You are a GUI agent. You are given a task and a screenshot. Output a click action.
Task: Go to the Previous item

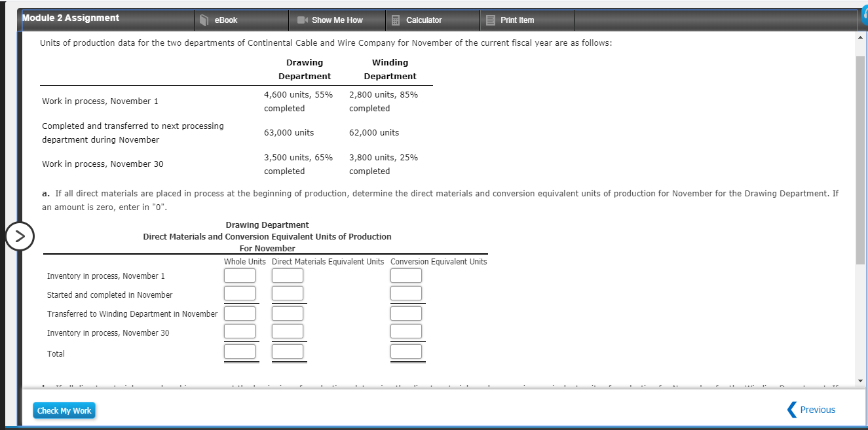(817, 410)
